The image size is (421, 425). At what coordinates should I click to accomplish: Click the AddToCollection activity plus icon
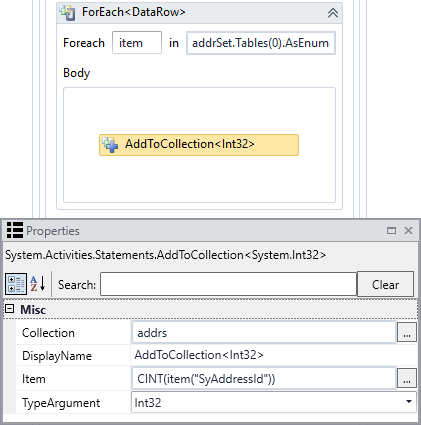click(110, 145)
